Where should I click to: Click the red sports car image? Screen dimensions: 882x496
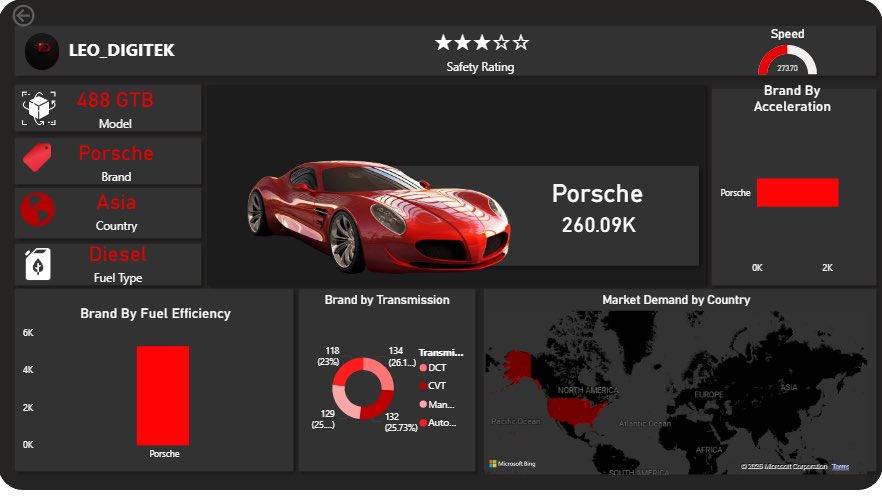click(x=378, y=217)
